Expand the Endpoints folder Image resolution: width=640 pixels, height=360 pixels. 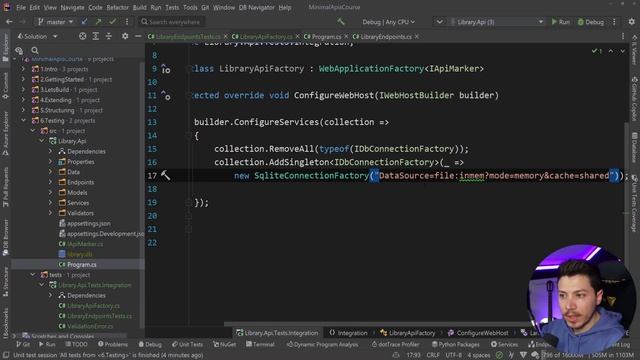pos(50,182)
